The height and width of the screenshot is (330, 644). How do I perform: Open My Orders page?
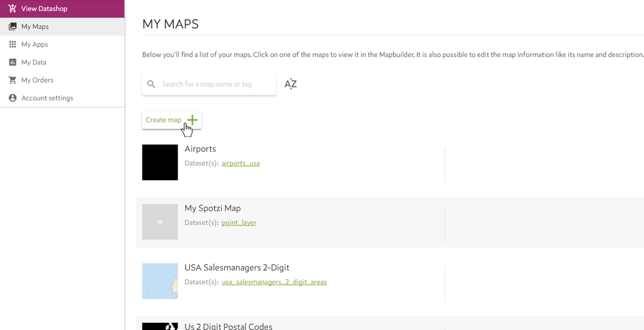[62, 80]
